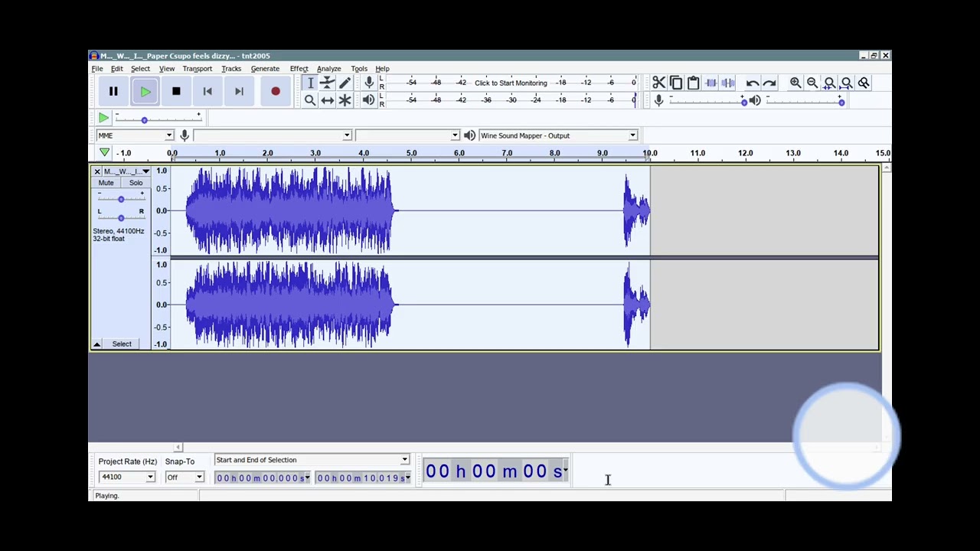Stop the playback
The image size is (980, 551).
point(176,92)
